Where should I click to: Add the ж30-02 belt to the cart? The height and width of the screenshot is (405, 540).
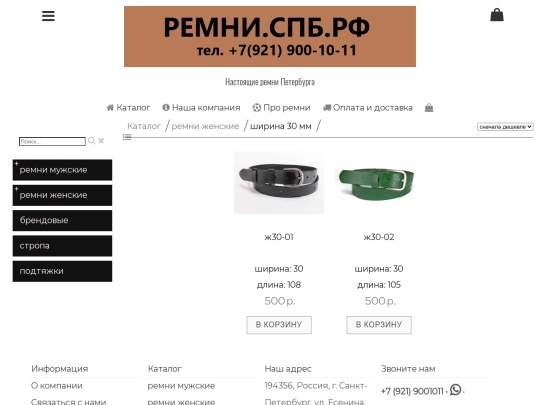pos(379,325)
